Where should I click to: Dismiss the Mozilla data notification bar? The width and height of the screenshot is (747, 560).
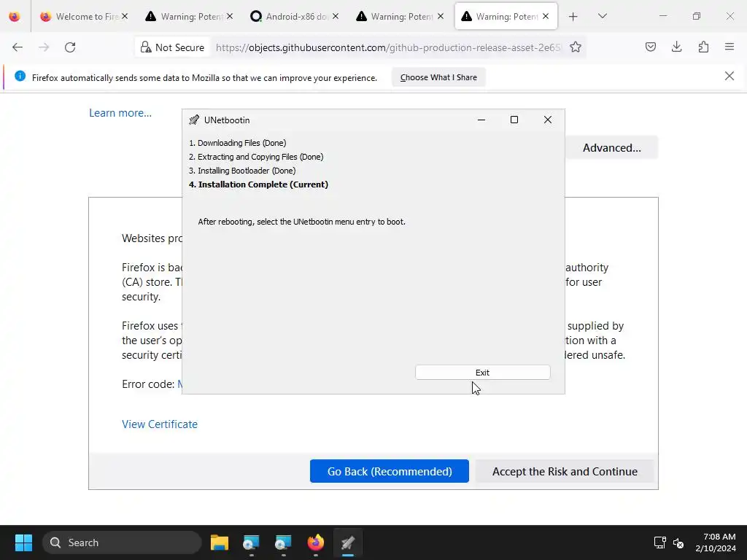pos(729,76)
